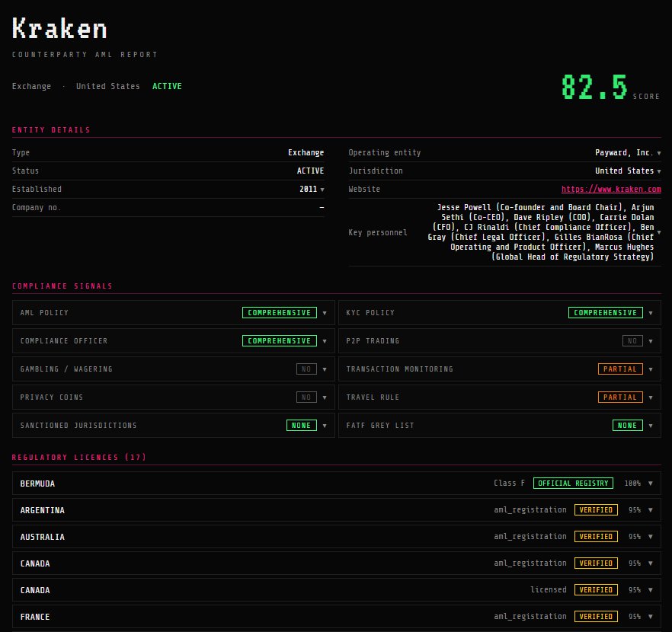The width and height of the screenshot is (672, 632).
Task: Click the Transaction Monitoring PARTIAL badge
Action: [x=620, y=369]
